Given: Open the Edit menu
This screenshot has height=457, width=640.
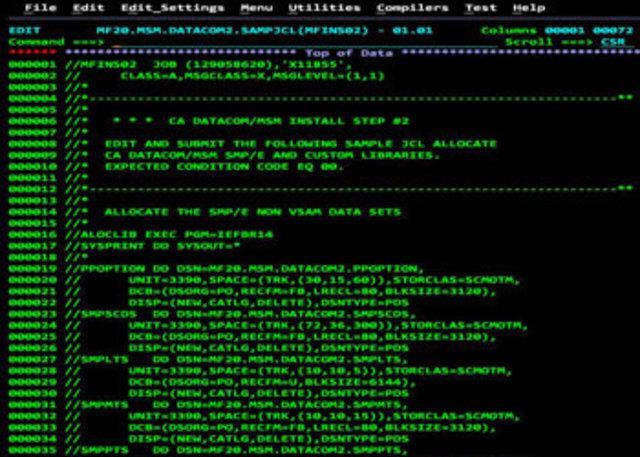Looking at the screenshot, I should 89,8.
